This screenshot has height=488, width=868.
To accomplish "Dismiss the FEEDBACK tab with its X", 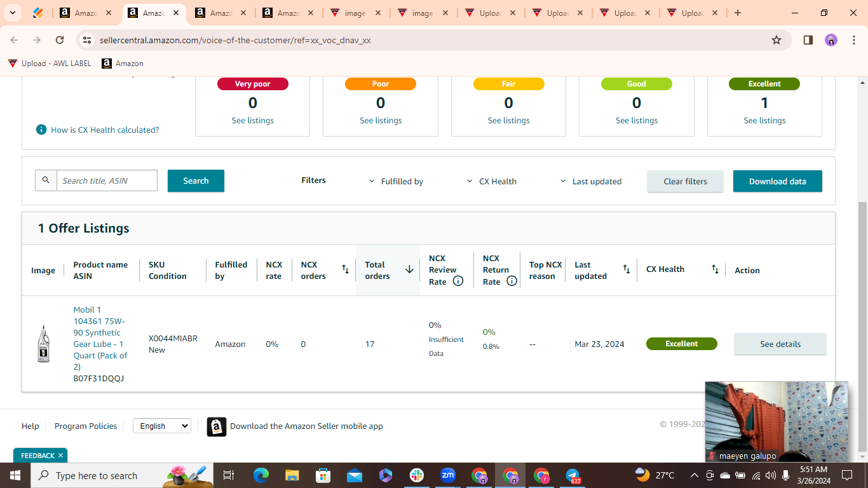I will click(61, 456).
